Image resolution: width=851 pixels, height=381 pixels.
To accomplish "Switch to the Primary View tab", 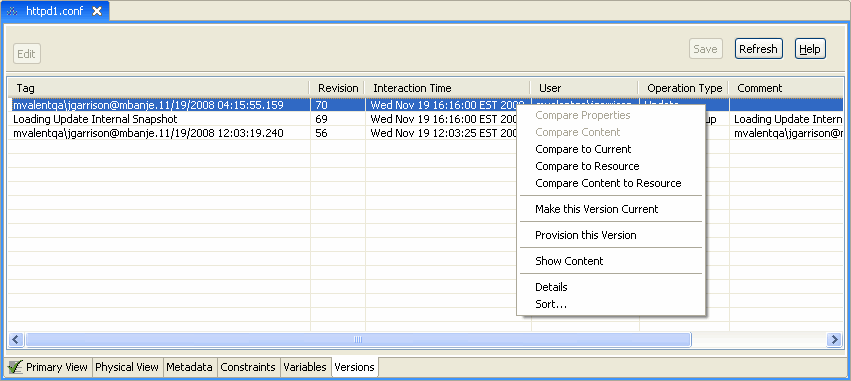I will click(49, 367).
